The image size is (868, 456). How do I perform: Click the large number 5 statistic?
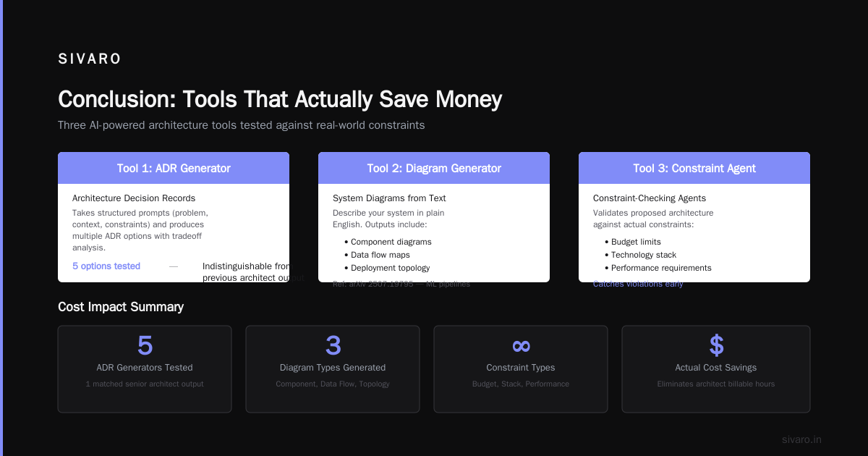point(145,346)
